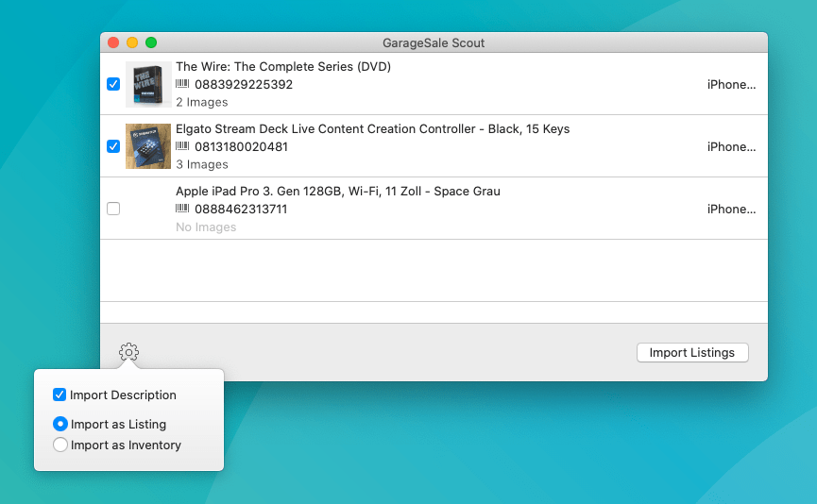817x504 pixels.
Task: Select the Apple iPad Pro 3. Gen title
Action: point(337,192)
